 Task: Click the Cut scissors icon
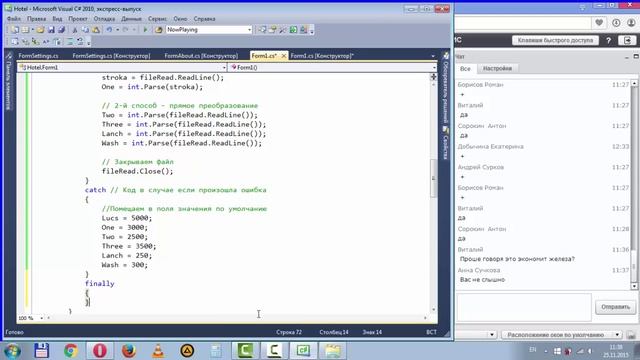[75, 30]
